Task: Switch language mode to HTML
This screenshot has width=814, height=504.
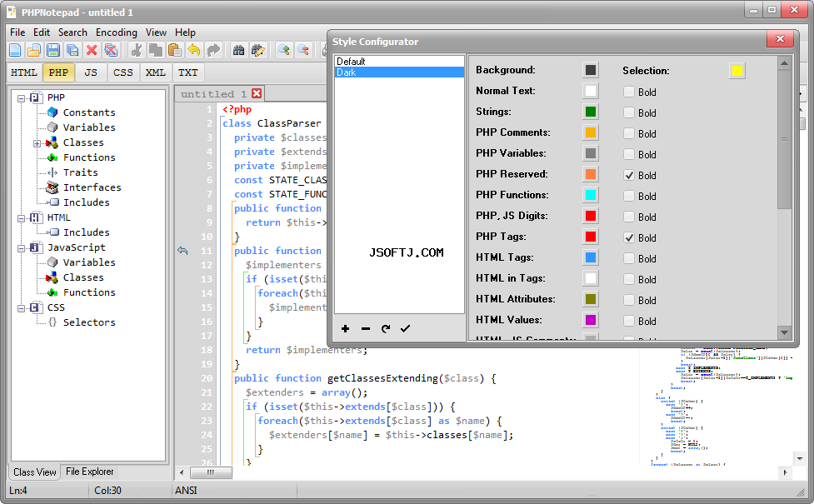Action: click(x=24, y=72)
